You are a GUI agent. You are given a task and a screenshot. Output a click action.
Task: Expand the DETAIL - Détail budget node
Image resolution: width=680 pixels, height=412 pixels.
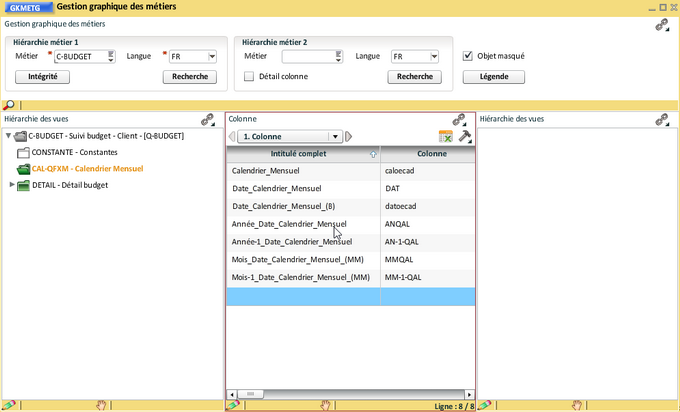(x=12, y=185)
